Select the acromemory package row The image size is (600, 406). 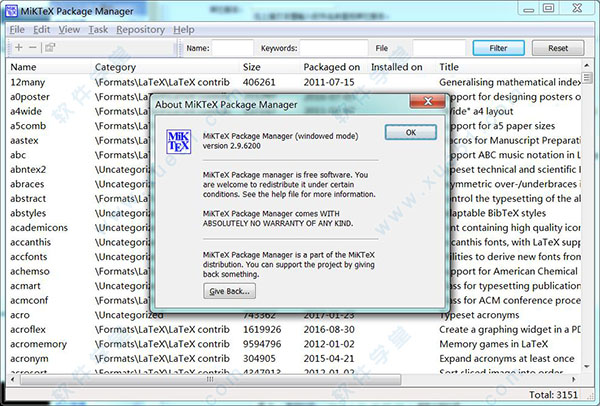pos(294,344)
